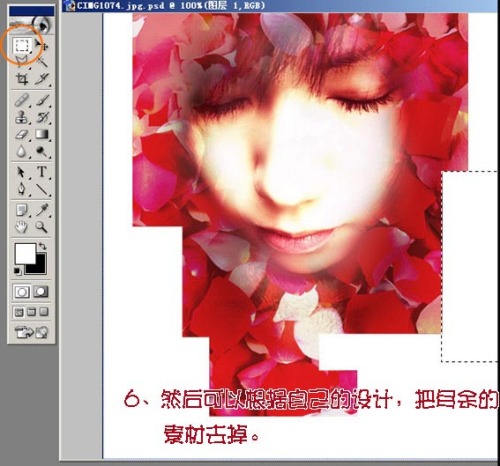Select the Healing Brush tool

pos(22,100)
